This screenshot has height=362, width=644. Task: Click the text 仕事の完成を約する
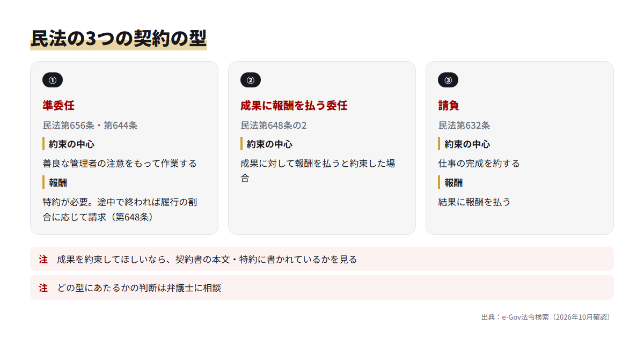[x=479, y=164]
